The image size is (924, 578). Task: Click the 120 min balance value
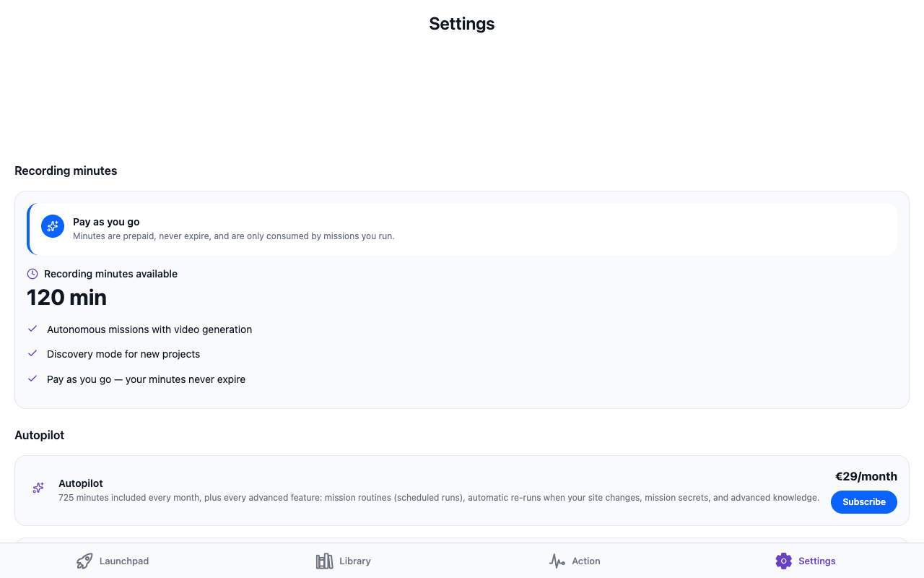pyautogui.click(x=66, y=298)
